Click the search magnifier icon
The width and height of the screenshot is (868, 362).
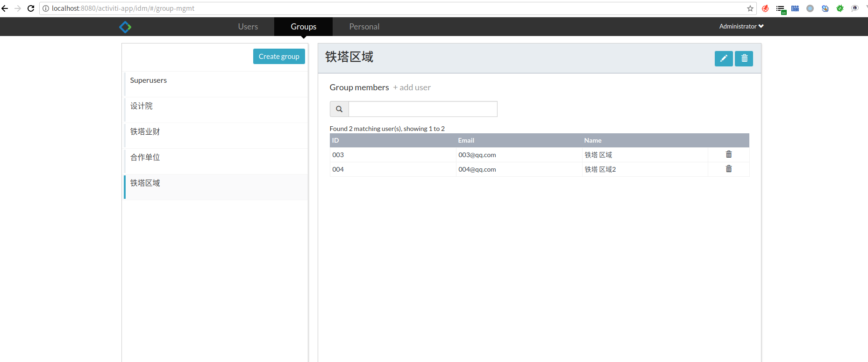coord(339,109)
